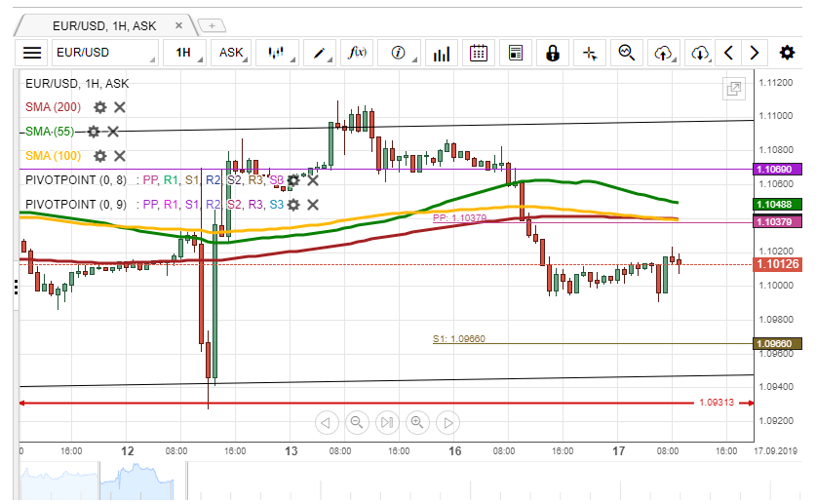Click the 1.10126 current price tag
This screenshot has height=504, width=816.
click(777, 264)
